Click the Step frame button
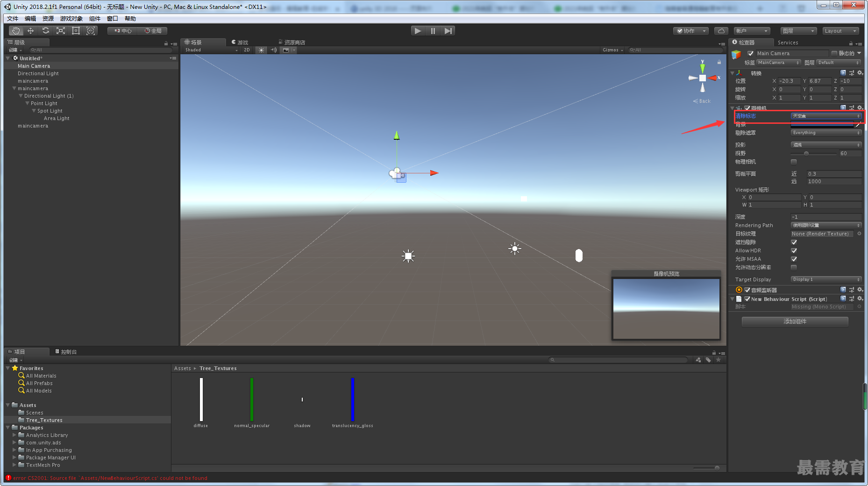The image size is (868, 486). tap(448, 31)
